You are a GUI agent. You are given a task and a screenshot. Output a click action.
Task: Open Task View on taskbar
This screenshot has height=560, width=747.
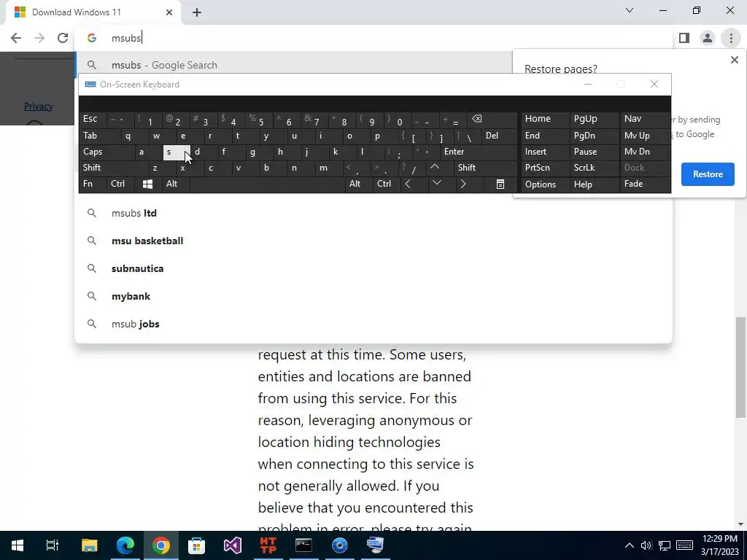coord(53,545)
